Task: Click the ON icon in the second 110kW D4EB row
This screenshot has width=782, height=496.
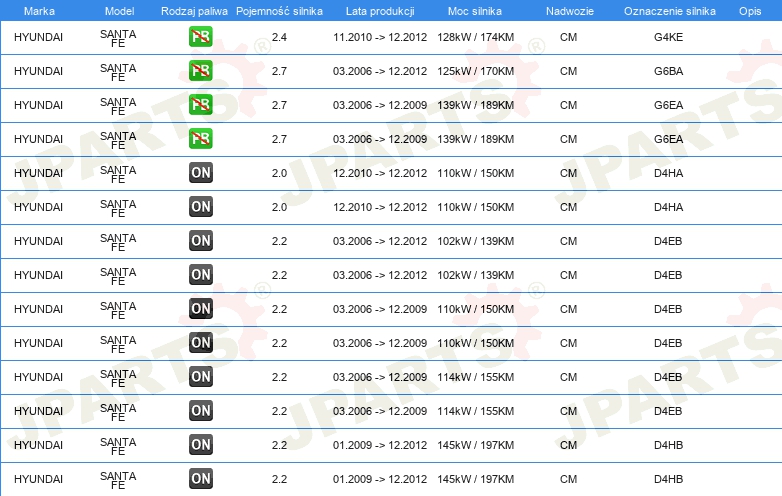Action: pyautogui.click(x=200, y=342)
